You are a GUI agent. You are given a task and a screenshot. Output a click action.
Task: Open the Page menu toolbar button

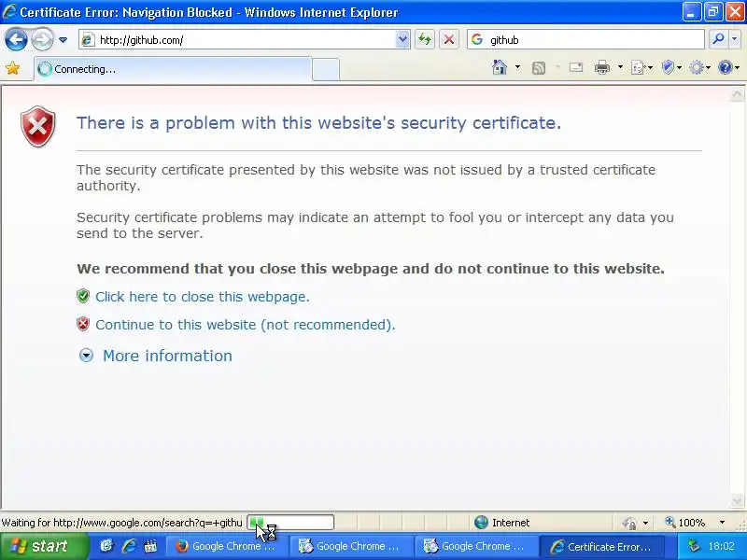[x=641, y=68]
